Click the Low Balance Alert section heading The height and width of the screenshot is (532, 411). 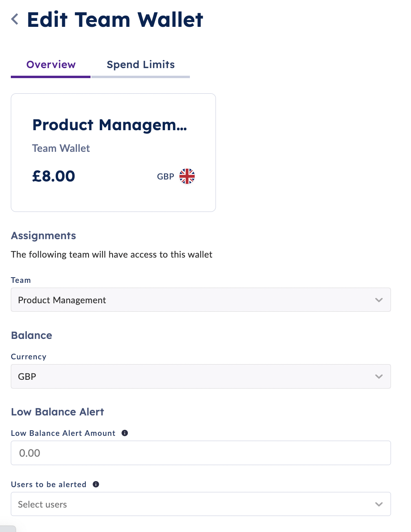57,412
